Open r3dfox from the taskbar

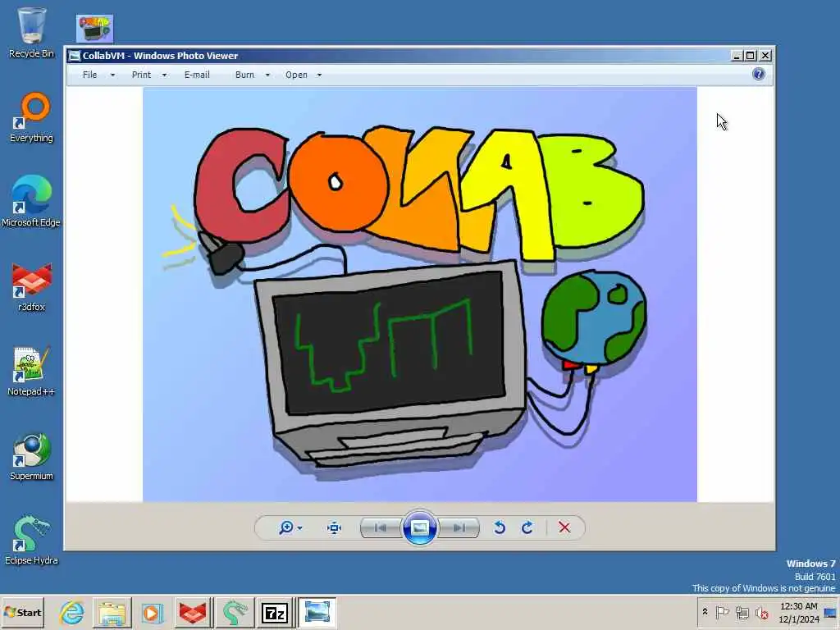[193, 612]
